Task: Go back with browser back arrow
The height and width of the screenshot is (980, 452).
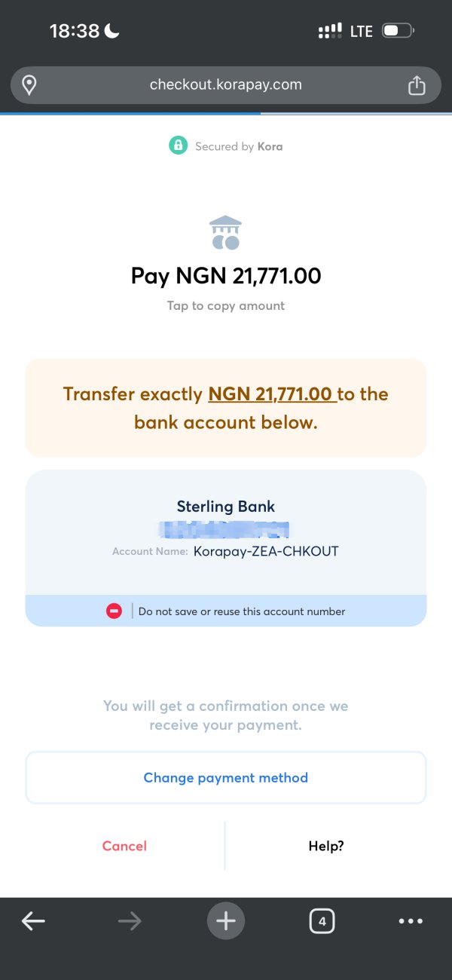Action: [x=33, y=920]
